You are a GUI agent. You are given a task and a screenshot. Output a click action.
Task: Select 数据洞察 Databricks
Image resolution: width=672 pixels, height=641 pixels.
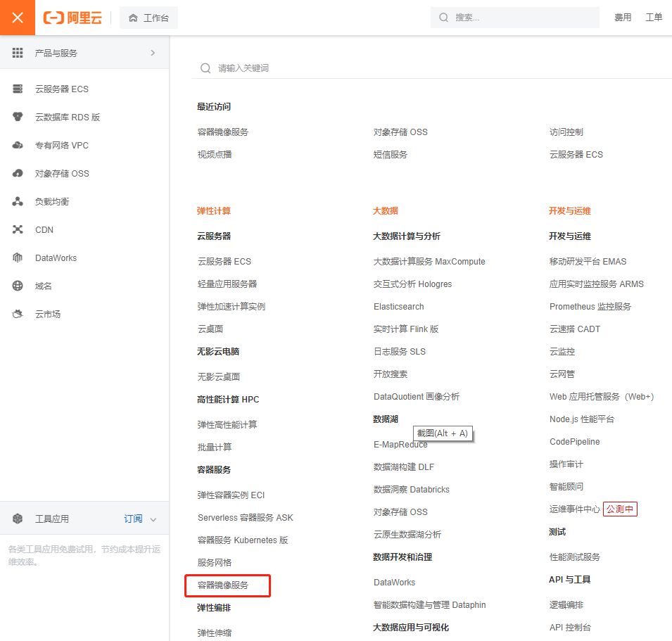tap(412, 489)
